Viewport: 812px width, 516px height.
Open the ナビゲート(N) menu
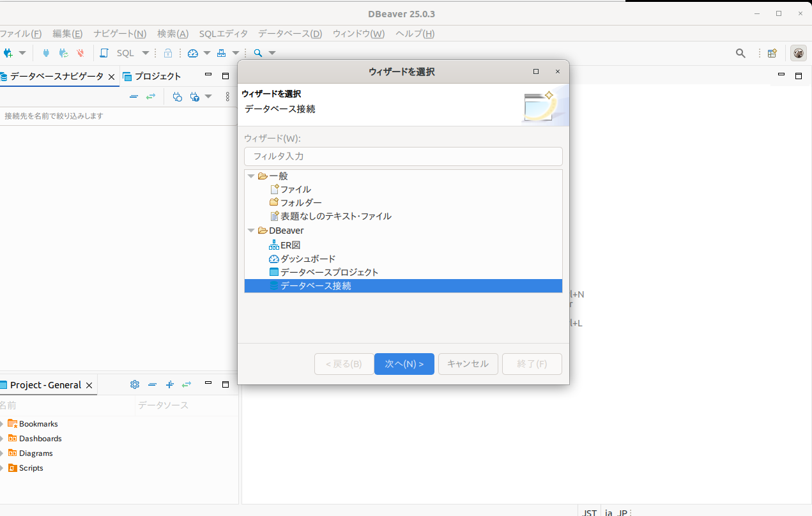(x=119, y=34)
